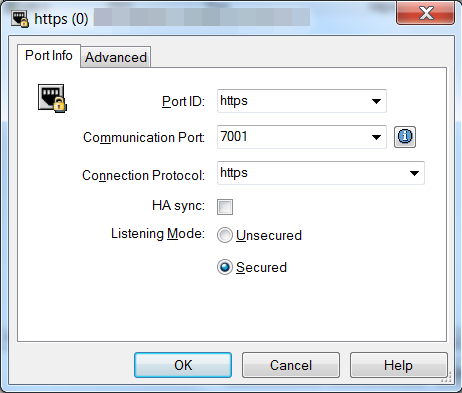Enable the HA sync checkbox

click(225, 207)
